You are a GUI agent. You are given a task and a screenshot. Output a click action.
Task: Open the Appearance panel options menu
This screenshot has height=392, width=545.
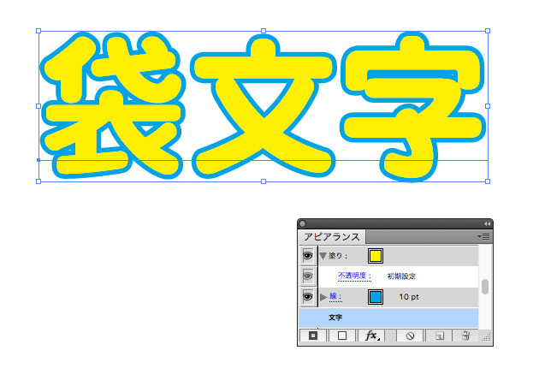483,237
